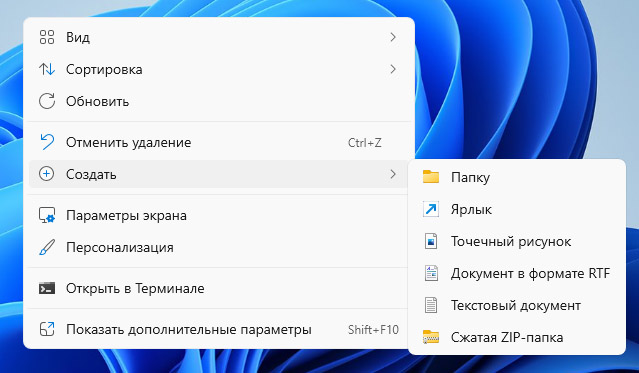
Task: Click the monitor gear icon beside Параметры экрана
Action: coord(47,215)
